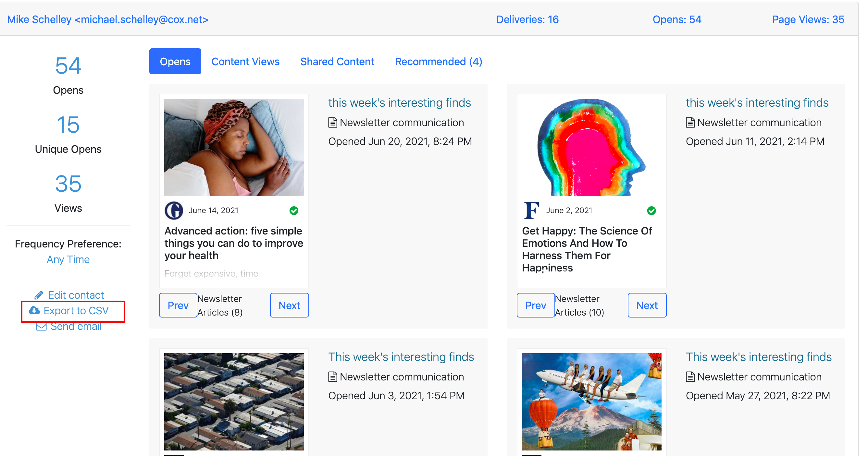Select the Recommended (4) tab

click(438, 62)
